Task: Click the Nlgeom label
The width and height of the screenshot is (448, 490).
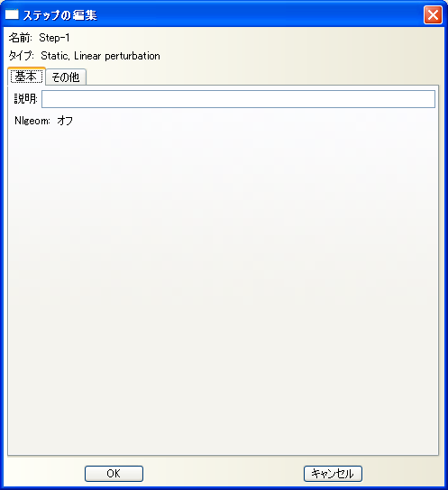Action: pyautogui.click(x=32, y=121)
